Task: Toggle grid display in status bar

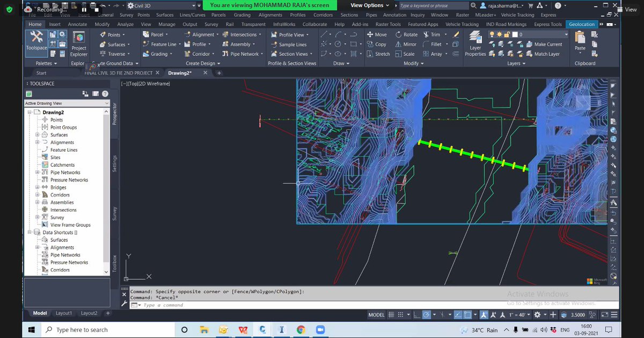Action: pos(390,314)
